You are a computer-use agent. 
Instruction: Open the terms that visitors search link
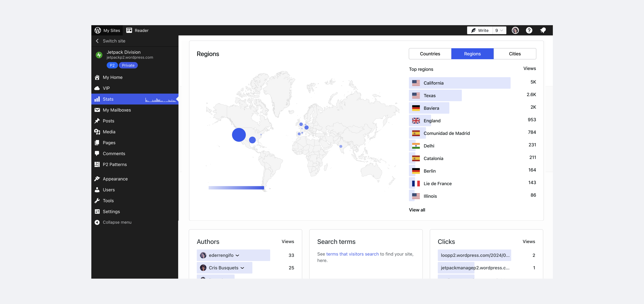click(x=352, y=254)
